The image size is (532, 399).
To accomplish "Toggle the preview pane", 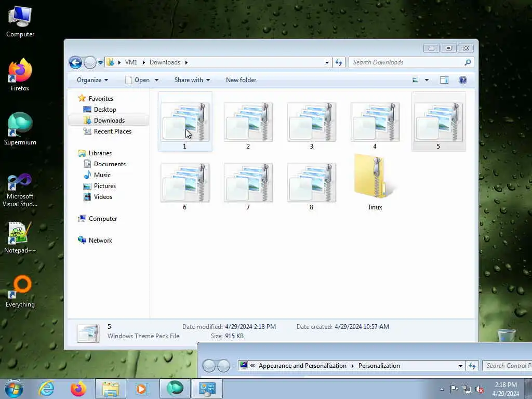I will point(444,80).
